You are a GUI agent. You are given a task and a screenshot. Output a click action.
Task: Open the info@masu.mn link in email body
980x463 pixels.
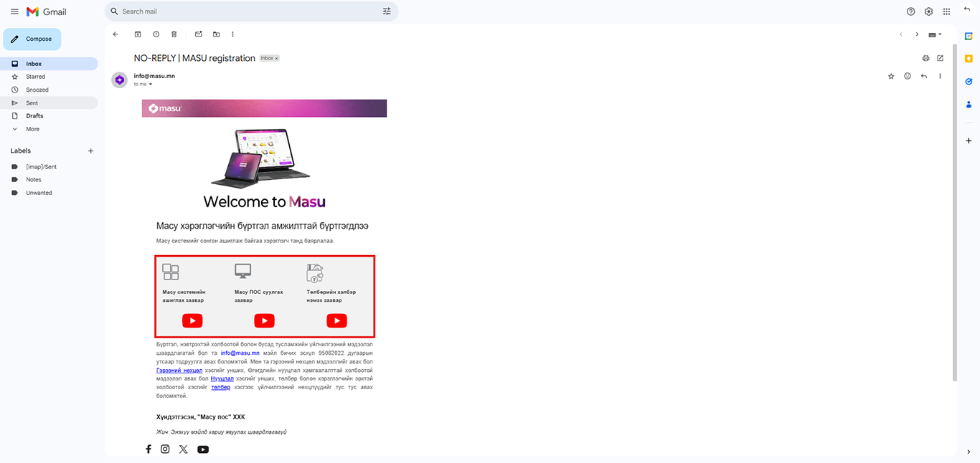(x=240, y=353)
